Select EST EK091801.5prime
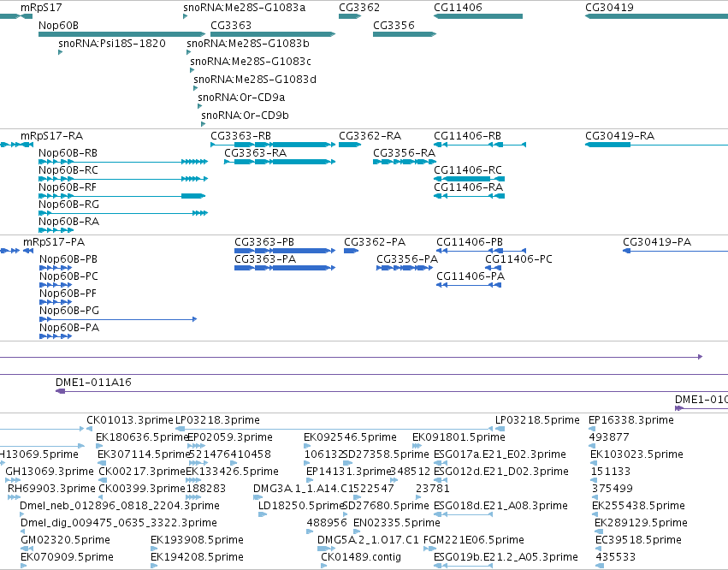Viewport: 728px width, 570px height. tap(459, 437)
